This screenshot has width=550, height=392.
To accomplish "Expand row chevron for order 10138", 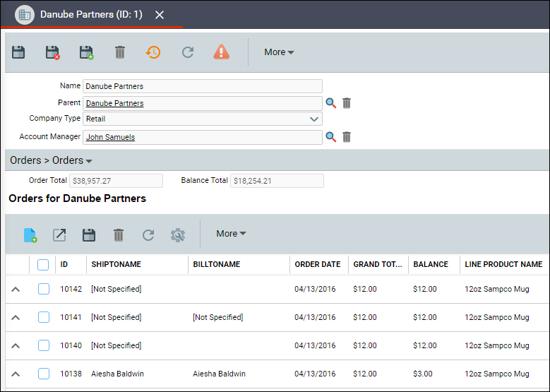I will point(16,374).
